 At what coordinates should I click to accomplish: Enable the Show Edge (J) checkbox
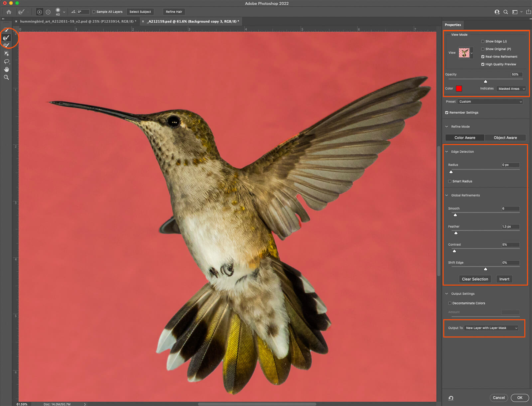click(483, 42)
